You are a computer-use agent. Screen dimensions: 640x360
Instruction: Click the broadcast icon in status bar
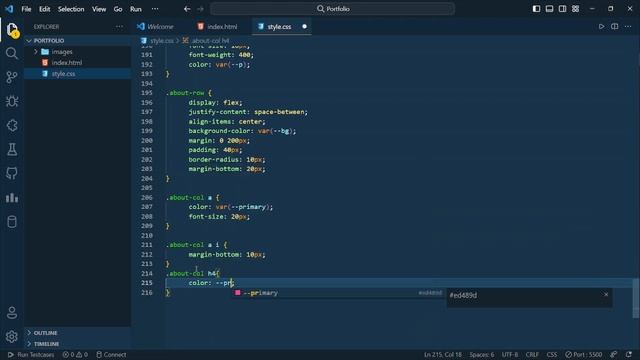[x=613, y=354]
